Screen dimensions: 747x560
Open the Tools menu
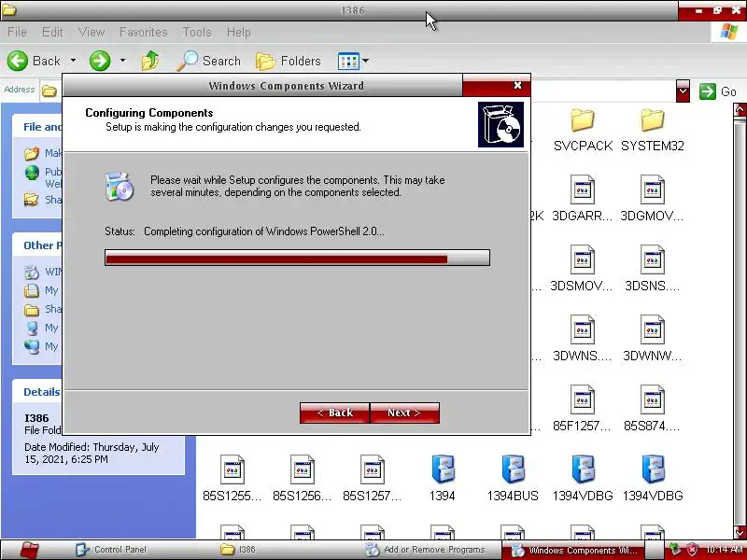[x=197, y=32]
